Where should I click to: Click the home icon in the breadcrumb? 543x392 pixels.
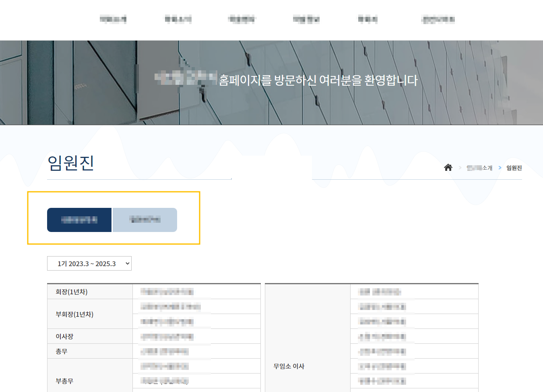tap(448, 168)
